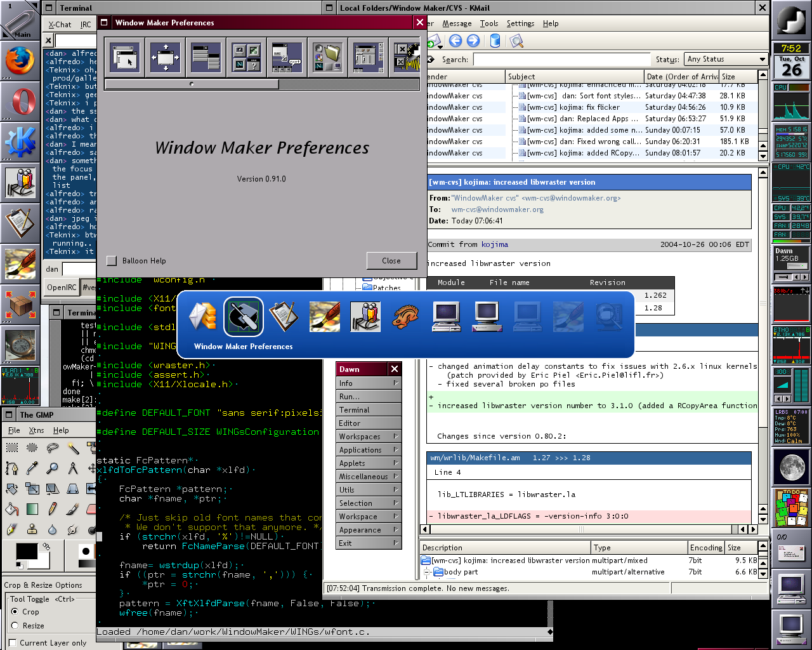Click the KDE gear dock icon
The height and width of the screenshot is (650, 812).
pos(20,142)
